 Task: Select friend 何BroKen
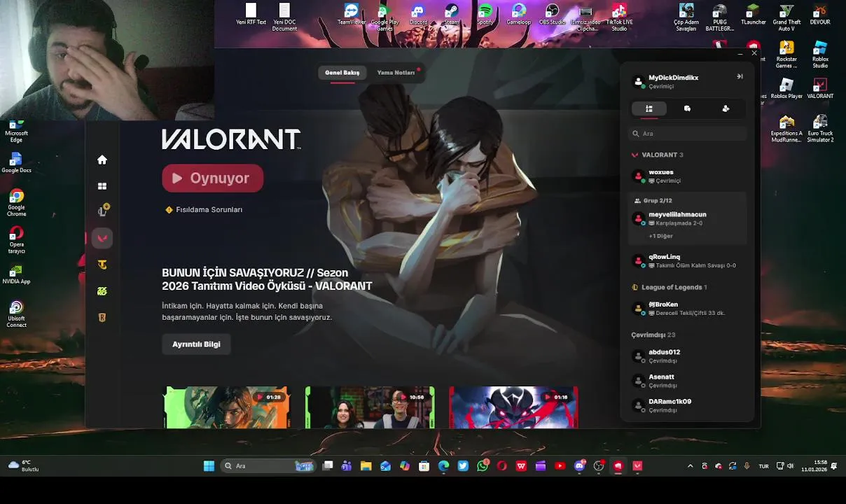688,309
